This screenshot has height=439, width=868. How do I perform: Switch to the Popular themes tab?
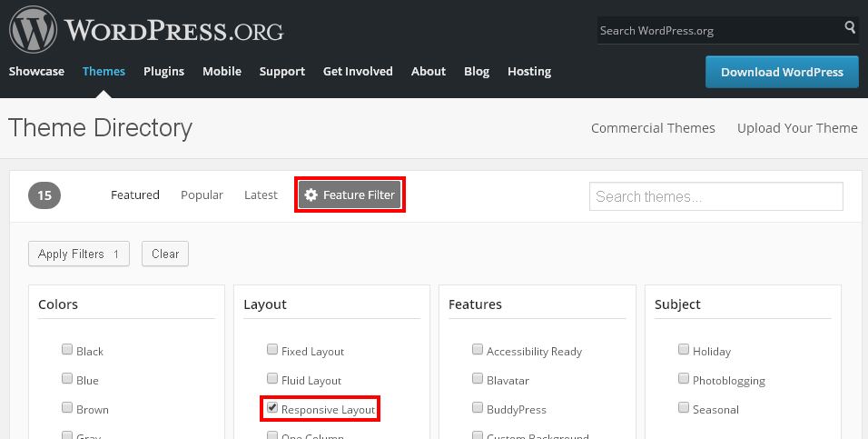coord(202,195)
